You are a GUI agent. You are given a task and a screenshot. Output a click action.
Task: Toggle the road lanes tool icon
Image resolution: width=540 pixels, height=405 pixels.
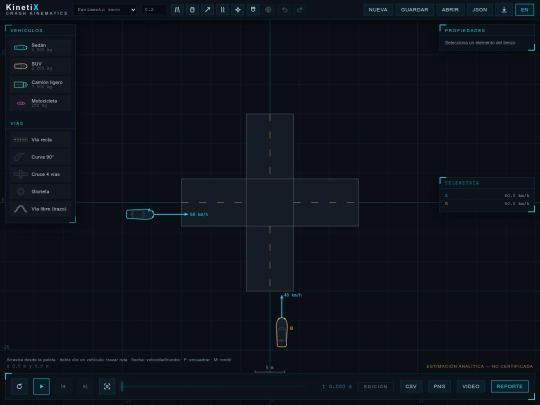tap(177, 10)
